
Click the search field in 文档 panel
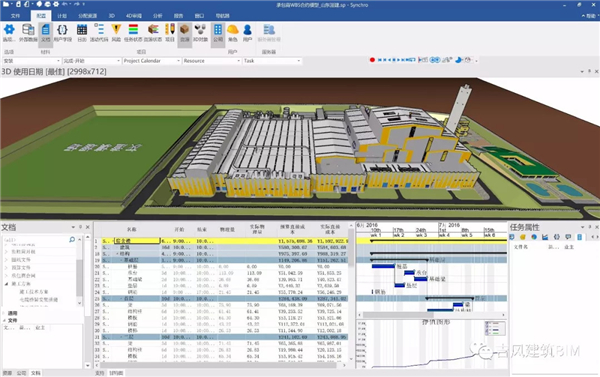[x=39, y=240]
